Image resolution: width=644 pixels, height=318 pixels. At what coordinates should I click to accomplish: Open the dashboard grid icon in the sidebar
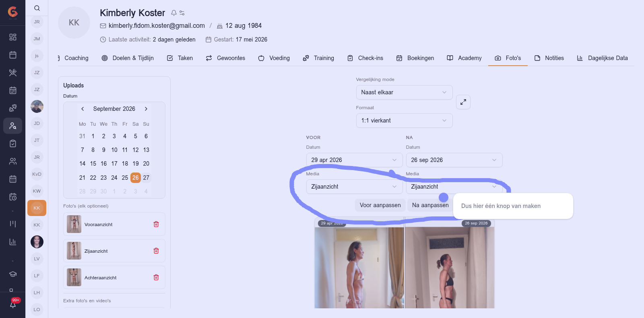[x=13, y=37]
